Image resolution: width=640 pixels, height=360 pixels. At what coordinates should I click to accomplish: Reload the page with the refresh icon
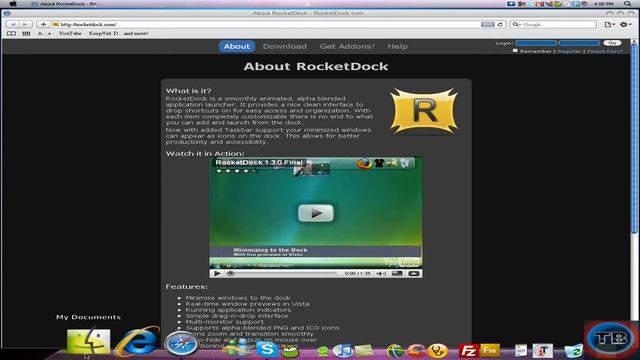(500, 24)
